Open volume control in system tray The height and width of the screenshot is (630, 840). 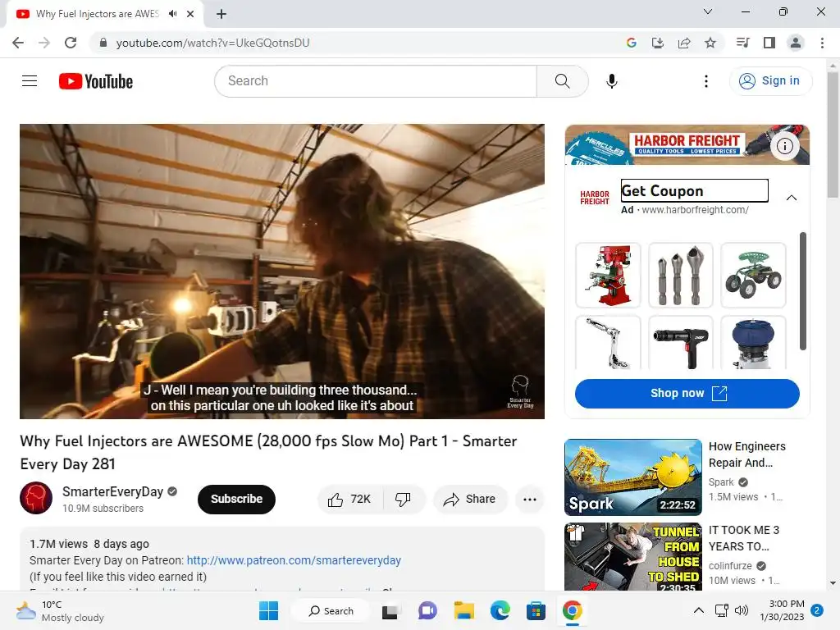tap(742, 610)
